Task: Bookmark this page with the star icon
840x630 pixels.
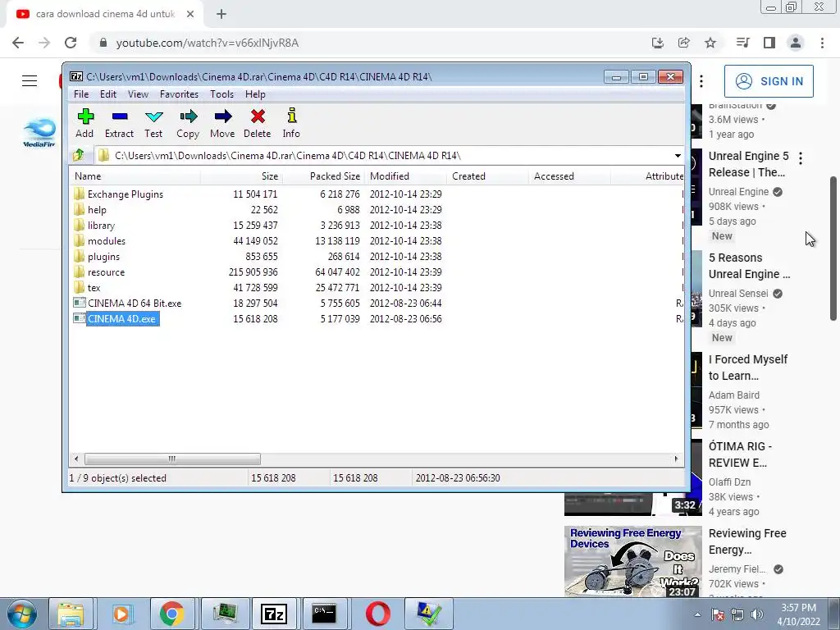Action: coord(710,43)
